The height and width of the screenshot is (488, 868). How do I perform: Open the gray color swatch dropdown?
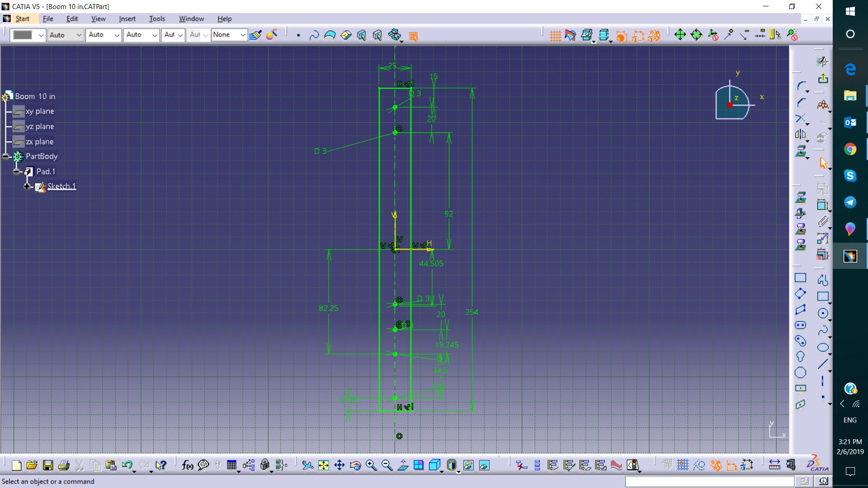[x=41, y=35]
